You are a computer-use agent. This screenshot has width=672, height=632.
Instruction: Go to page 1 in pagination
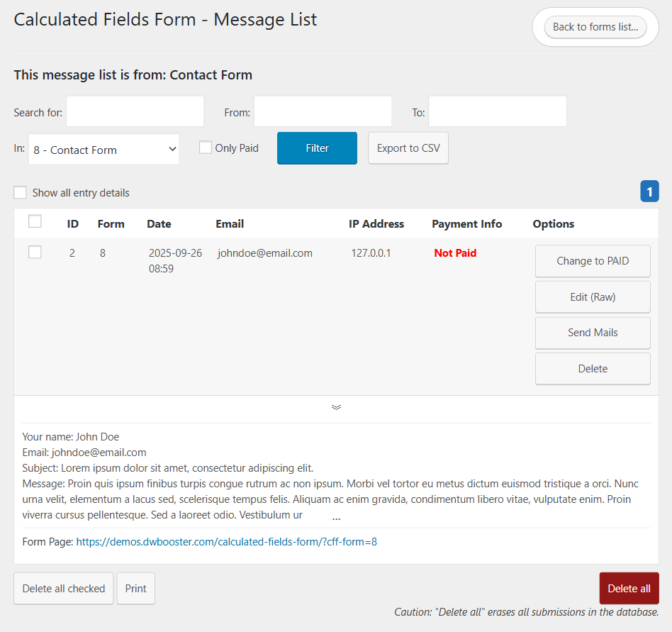tap(649, 192)
